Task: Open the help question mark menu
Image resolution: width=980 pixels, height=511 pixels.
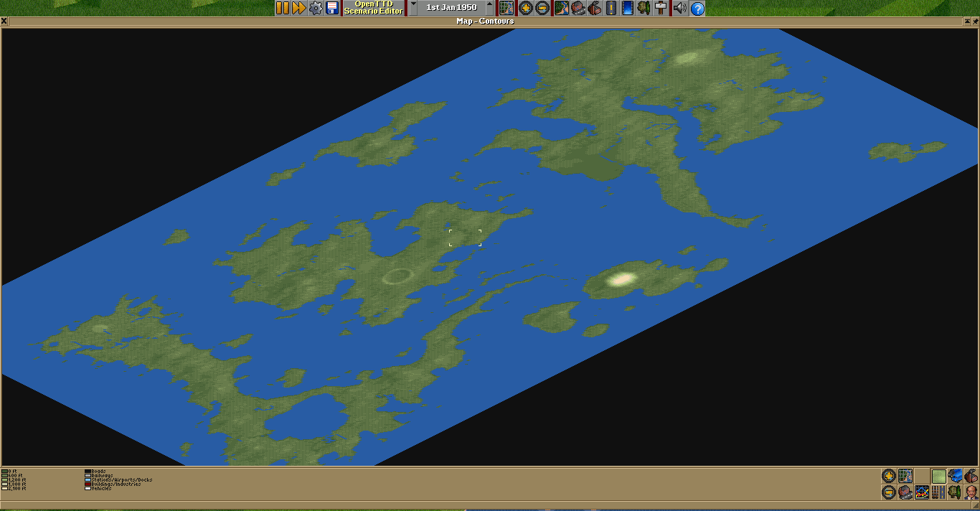Action: pyautogui.click(x=697, y=8)
